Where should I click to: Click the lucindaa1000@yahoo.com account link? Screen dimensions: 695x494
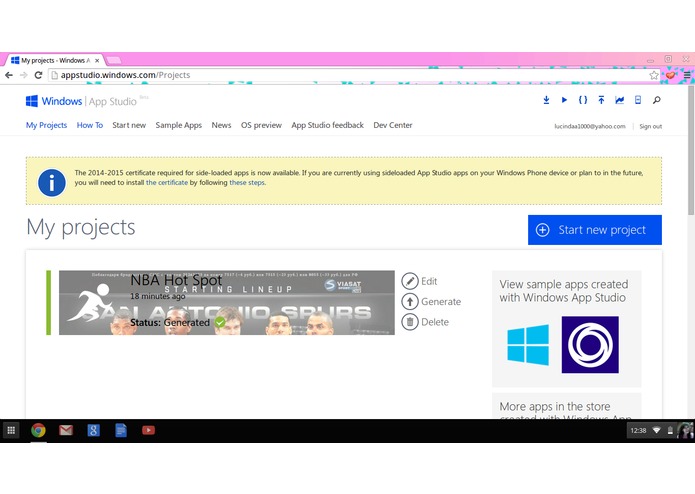coord(590,126)
